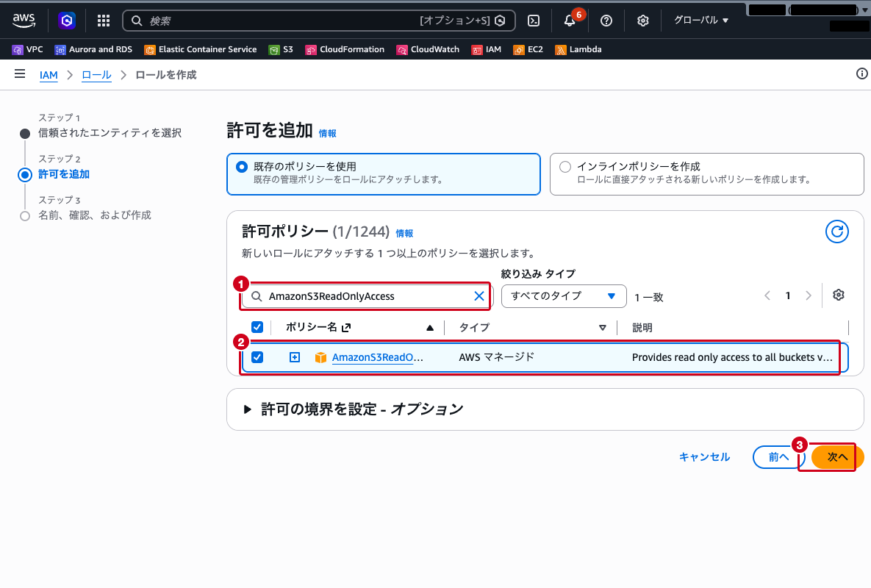This screenshot has width=871, height=588.
Task: Toggle the select-all policies checkbox
Action: (x=257, y=327)
